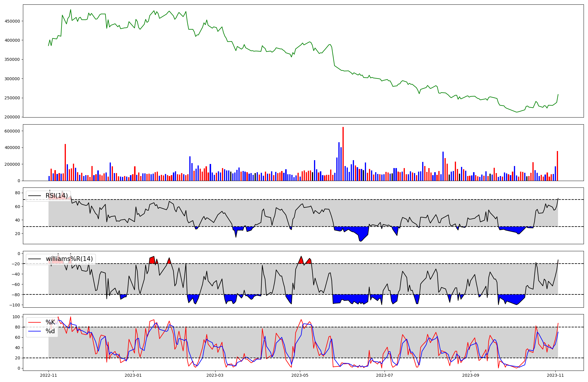Click the 2023-09 x-axis date label
Viewport: 588px width, 382px height.
coord(470,375)
